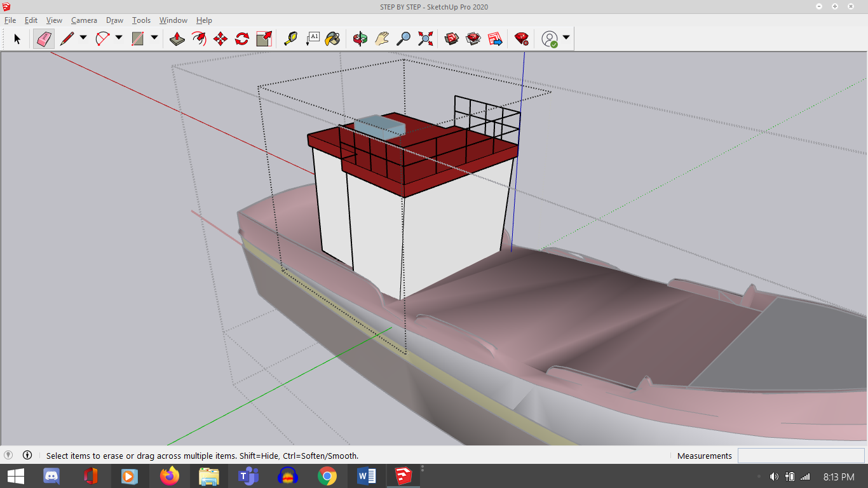
Task: Choose the Line pencil tool
Action: click(67, 39)
